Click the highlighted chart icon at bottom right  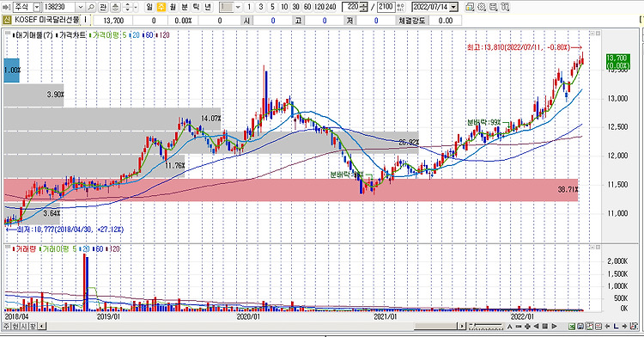tap(589, 327)
